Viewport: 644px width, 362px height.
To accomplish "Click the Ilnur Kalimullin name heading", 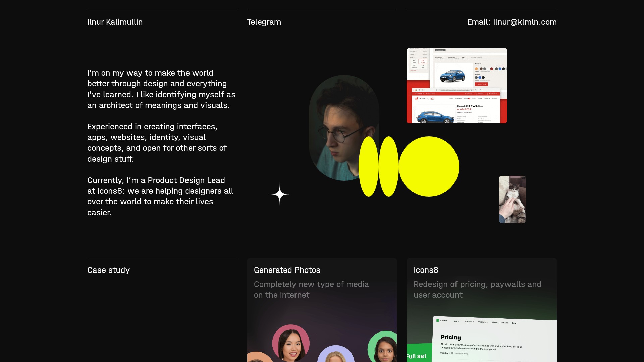I will point(115,22).
